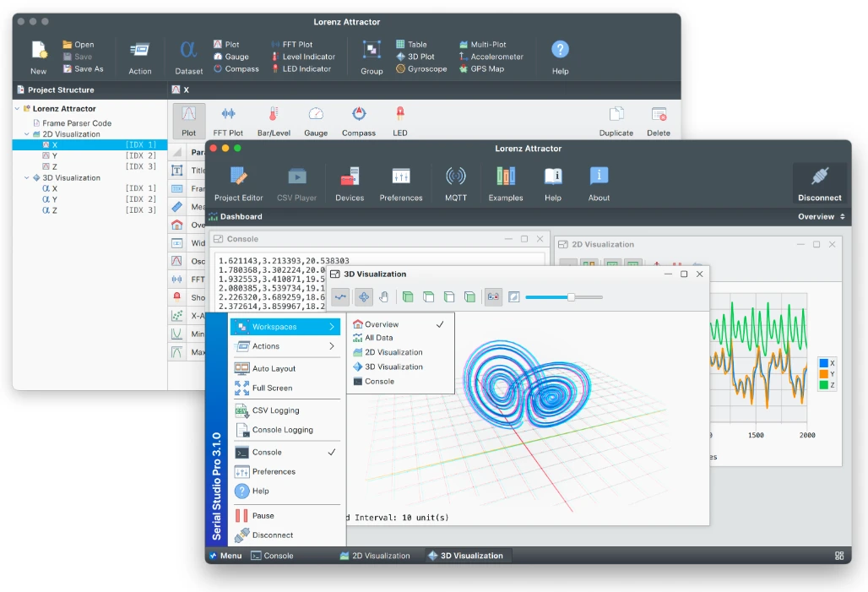868x592 pixels.
Task: Select Overview in the workspaces submenu
Action: [399, 324]
